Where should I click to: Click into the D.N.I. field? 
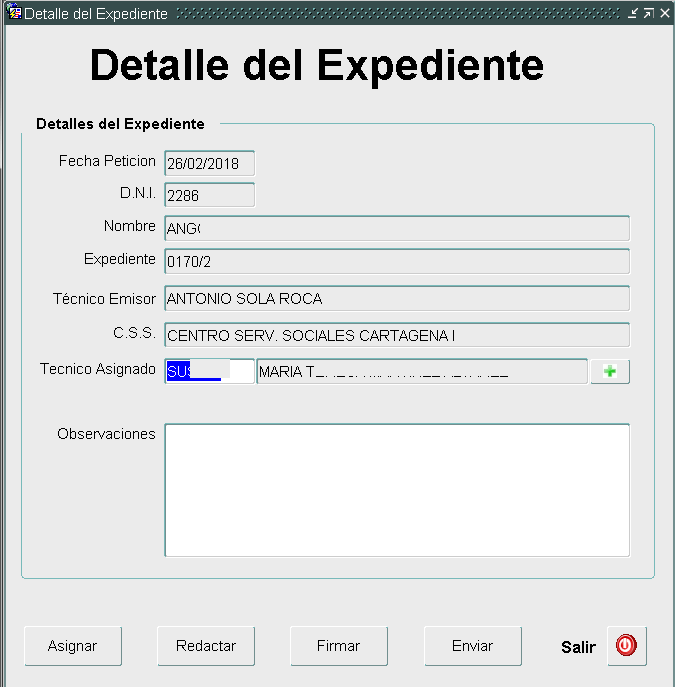point(209,195)
